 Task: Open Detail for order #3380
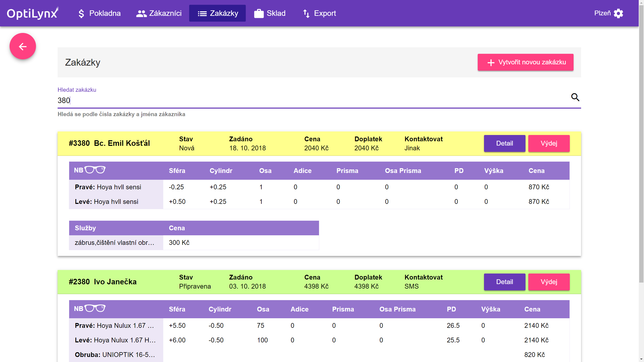(504, 143)
